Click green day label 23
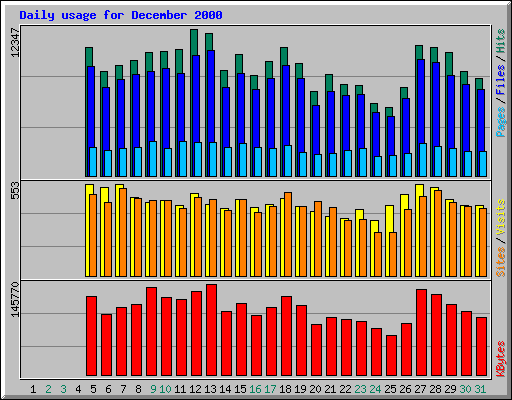 (360, 389)
